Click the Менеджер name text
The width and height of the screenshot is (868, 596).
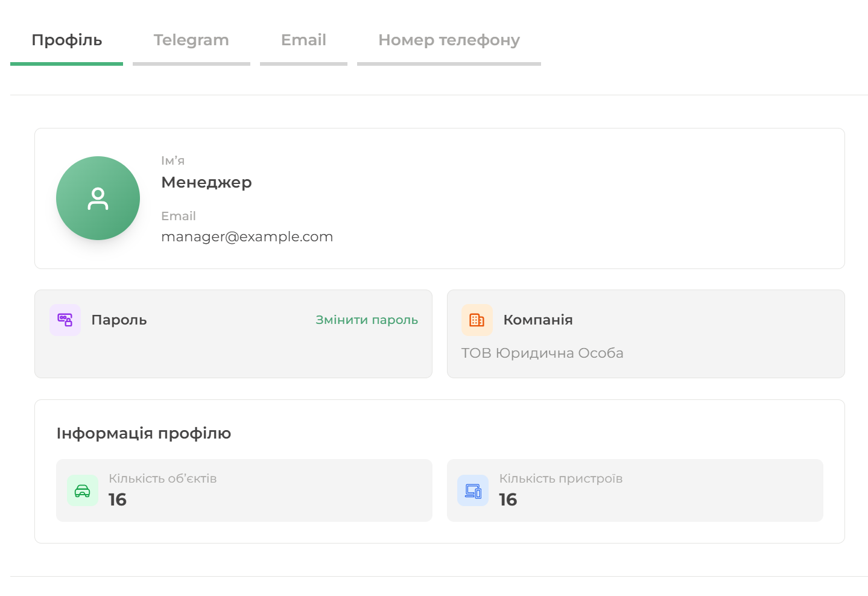tap(206, 182)
